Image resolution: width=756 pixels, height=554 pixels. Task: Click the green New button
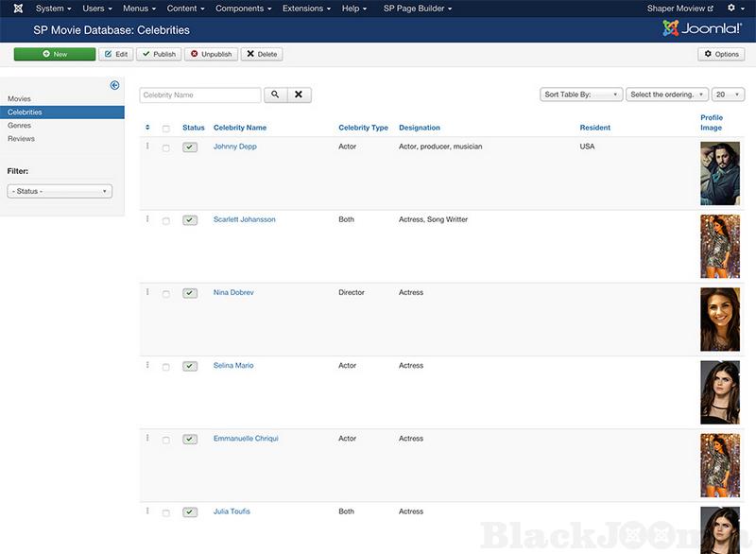click(55, 54)
